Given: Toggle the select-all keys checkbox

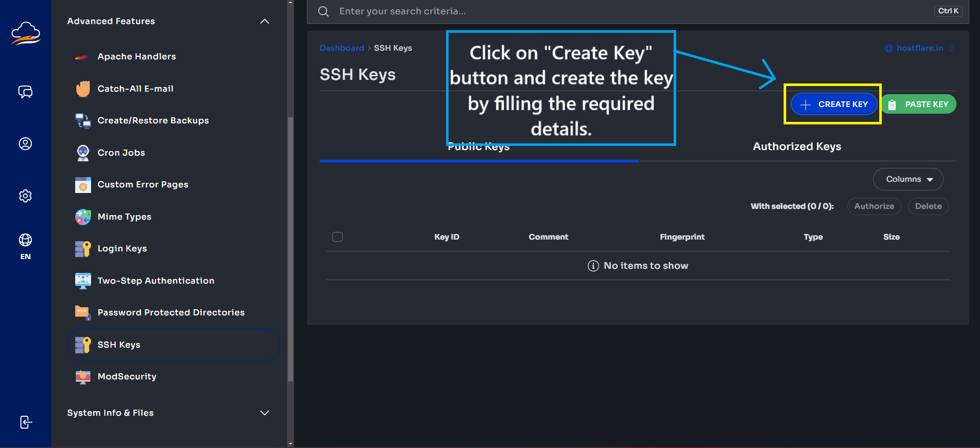Looking at the screenshot, I should 338,237.
